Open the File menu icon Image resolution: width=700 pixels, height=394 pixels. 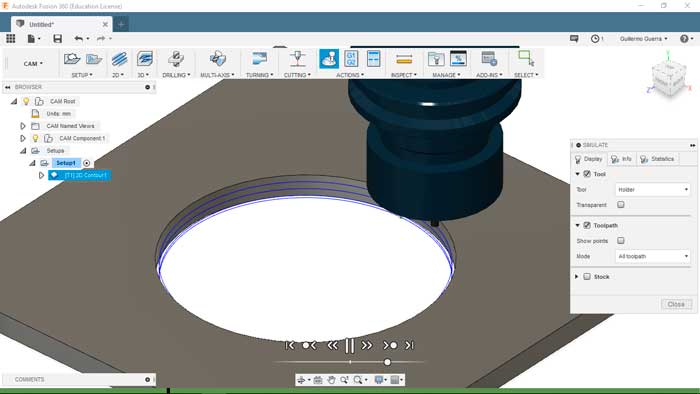pos(31,39)
